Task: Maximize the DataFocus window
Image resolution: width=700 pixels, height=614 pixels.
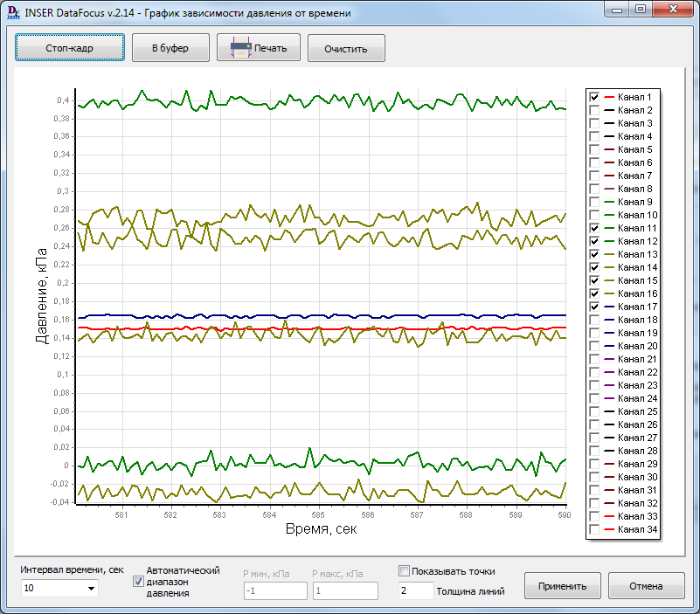Action: [641, 10]
